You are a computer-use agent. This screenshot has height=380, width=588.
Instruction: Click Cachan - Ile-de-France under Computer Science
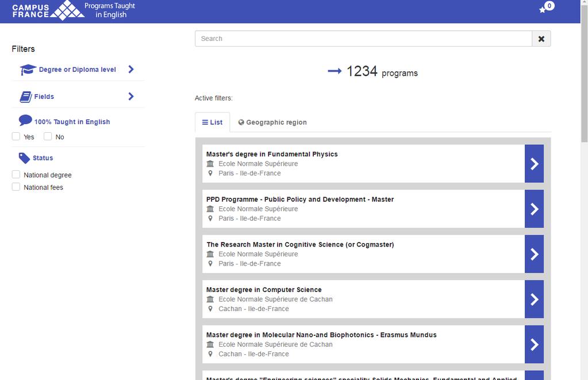point(253,309)
